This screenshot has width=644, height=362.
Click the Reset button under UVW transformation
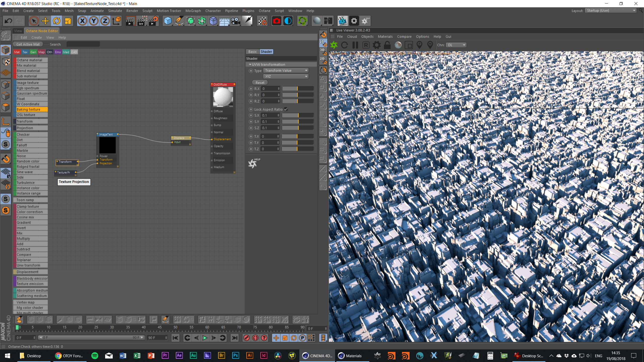tap(260, 83)
